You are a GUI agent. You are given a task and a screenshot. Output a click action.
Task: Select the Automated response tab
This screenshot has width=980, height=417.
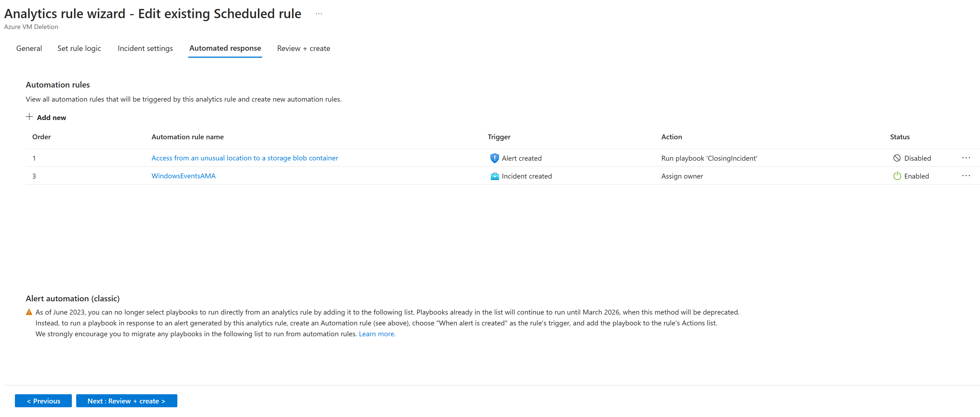point(225,48)
